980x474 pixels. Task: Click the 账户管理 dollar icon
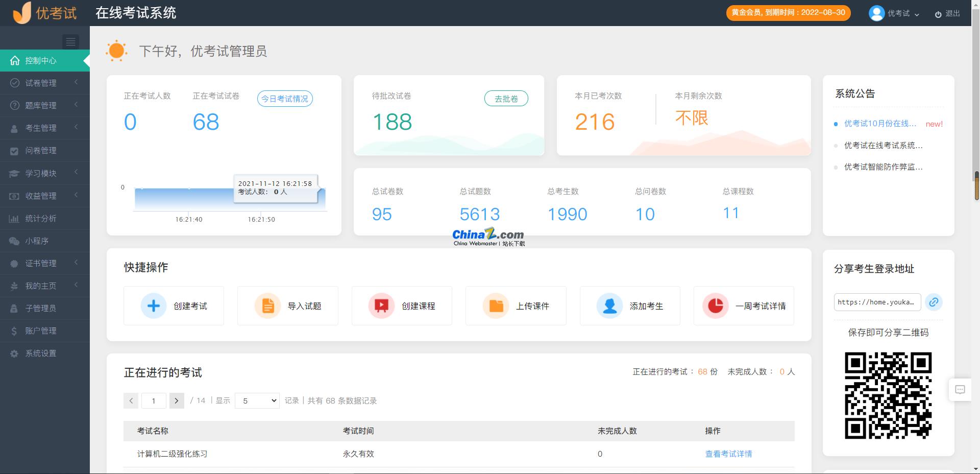[x=14, y=331]
